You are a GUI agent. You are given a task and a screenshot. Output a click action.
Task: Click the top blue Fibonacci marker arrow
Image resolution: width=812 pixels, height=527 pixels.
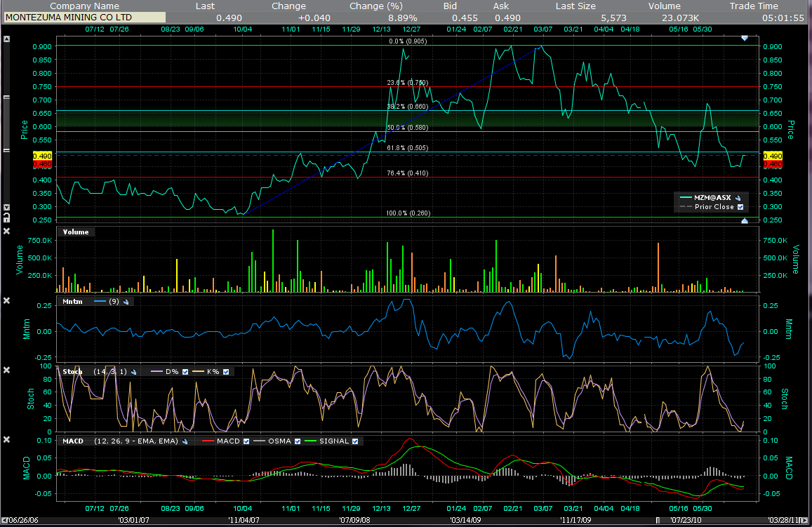point(745,38)
